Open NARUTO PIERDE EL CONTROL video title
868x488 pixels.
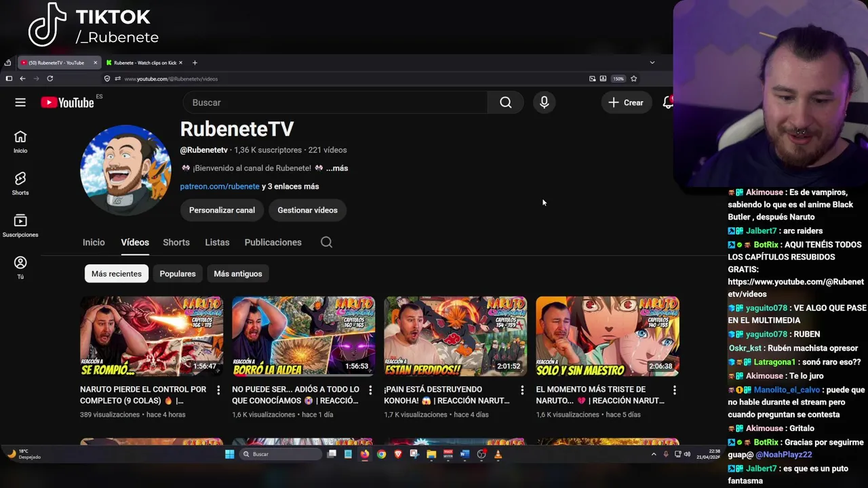coord(143,395)
